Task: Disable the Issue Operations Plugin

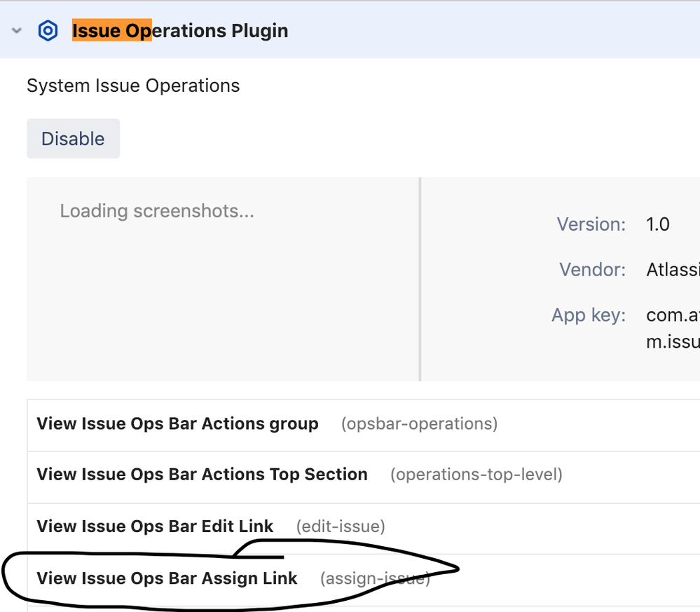Action: [73, 139]
